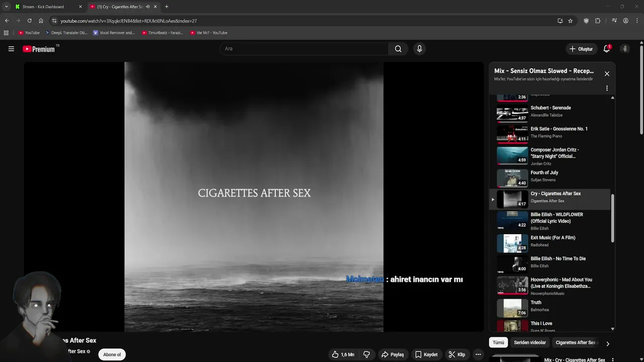Viewport: 644px width, 362px height.
Task: Click the address bar URL
Action: click(x=128, y=21)
